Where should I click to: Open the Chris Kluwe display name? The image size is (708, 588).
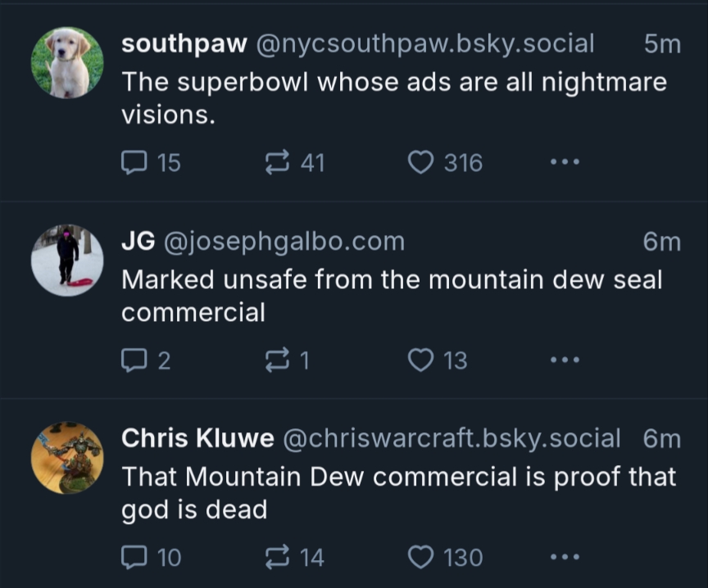pos(197,439)
